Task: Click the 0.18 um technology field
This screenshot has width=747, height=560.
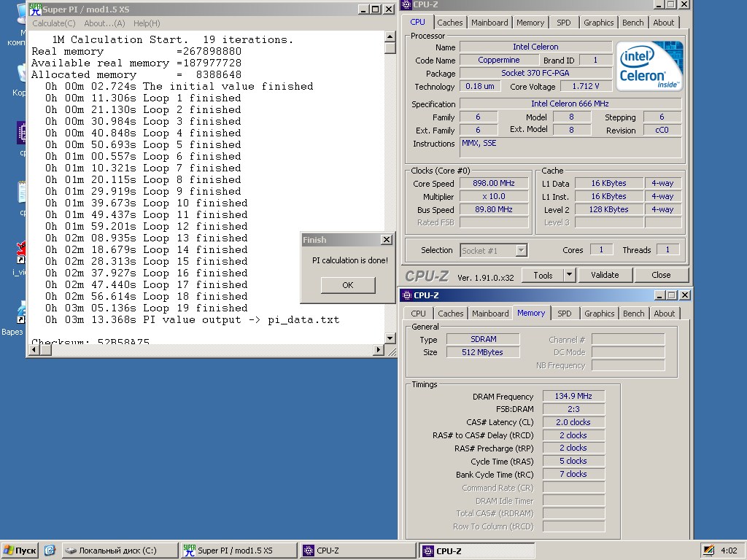Action: (x=480, y=86)
